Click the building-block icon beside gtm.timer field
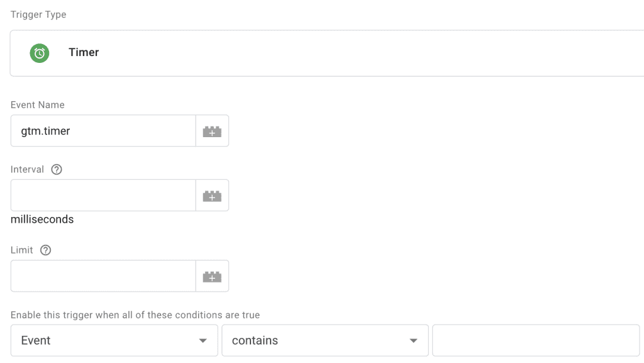Viewport: 644px width, 363px height. click(x=212, y=131)
